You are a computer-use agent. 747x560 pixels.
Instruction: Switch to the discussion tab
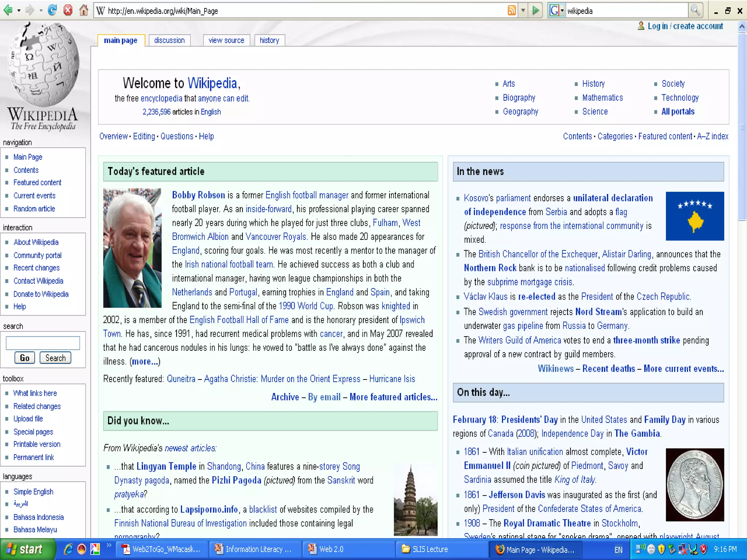169,40
